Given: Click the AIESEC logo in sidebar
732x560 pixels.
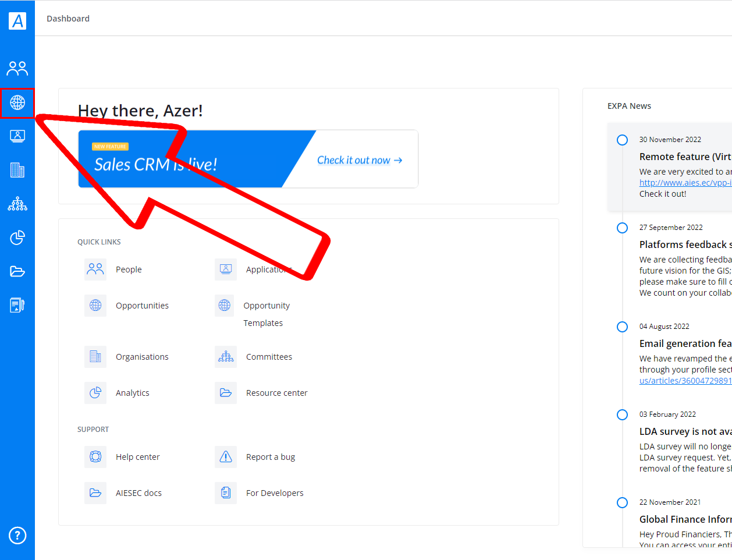Looking at the screenshot, I should [17, 20].
